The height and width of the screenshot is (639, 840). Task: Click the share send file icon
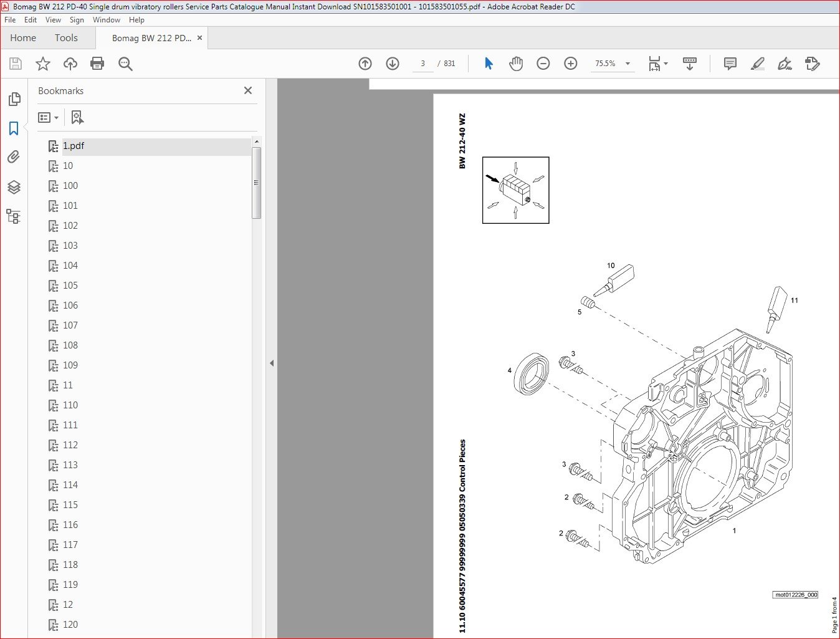coord(813,64)
